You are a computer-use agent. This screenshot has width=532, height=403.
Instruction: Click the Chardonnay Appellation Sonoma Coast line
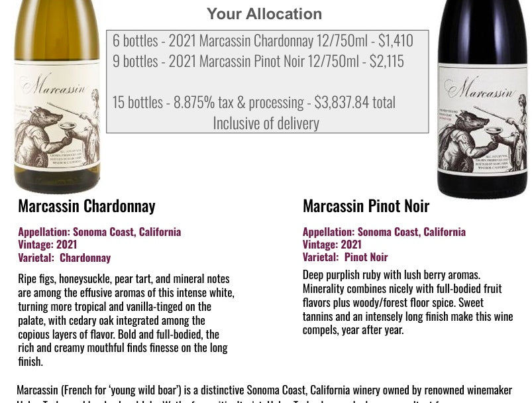(x=99, y=232)
